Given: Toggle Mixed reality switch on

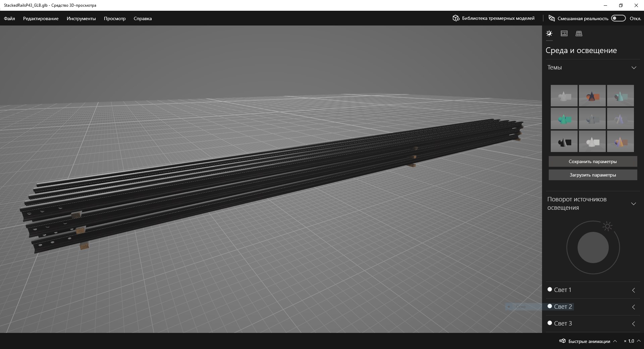Looking at the screenshot, I should 619,18.
